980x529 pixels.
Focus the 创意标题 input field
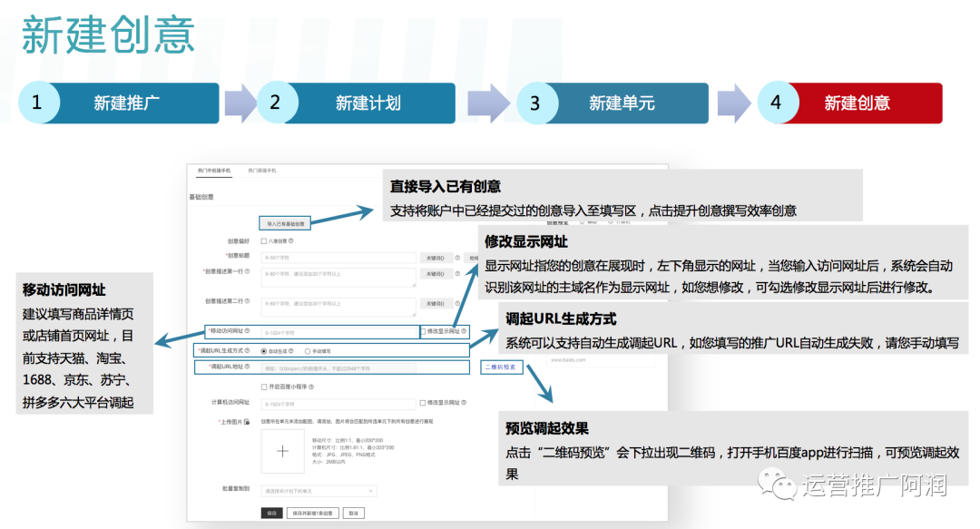click(338, 258)
